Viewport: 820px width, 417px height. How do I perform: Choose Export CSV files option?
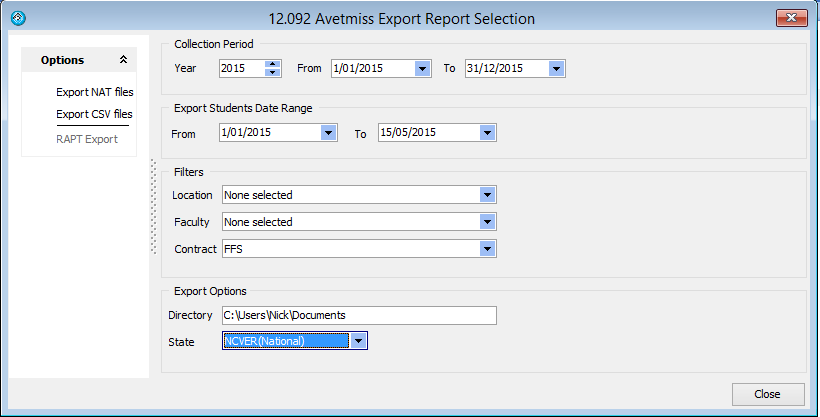click(94, 114)
